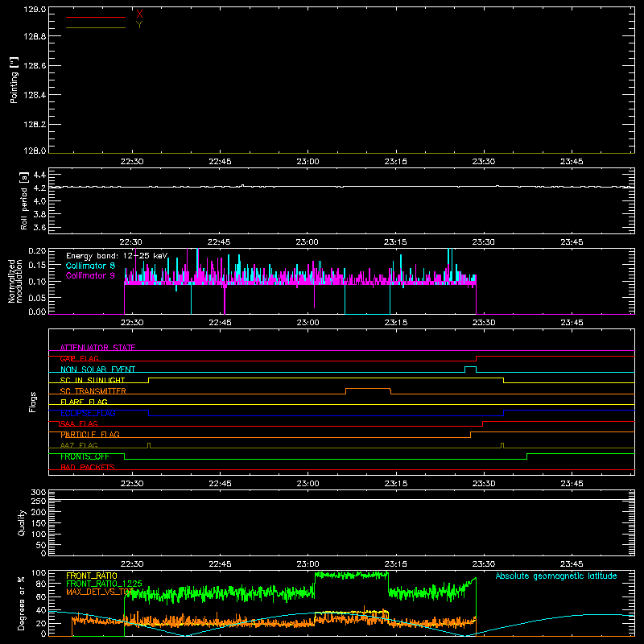This screenshot has width=644, height=644.
Task: Click the NON_SOLAR_EVENT flag label
Action: 97,369
